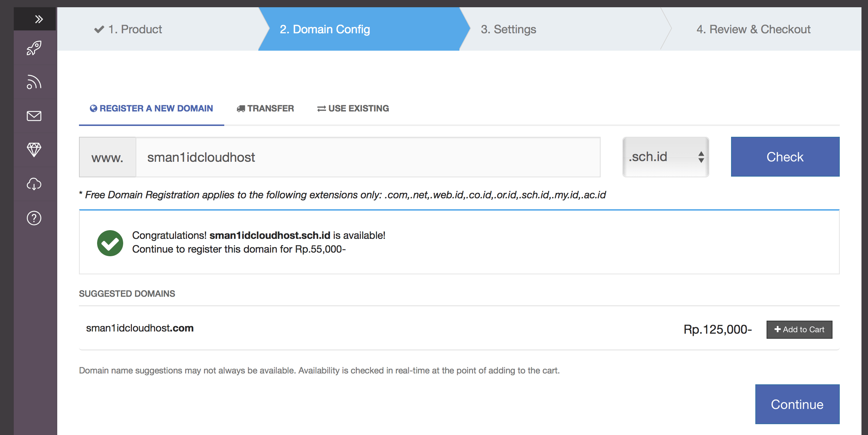The height and width of the screenshot is (435, 868).
Task: Open the RSS feed sidebar icon
Action: point(34,82)
